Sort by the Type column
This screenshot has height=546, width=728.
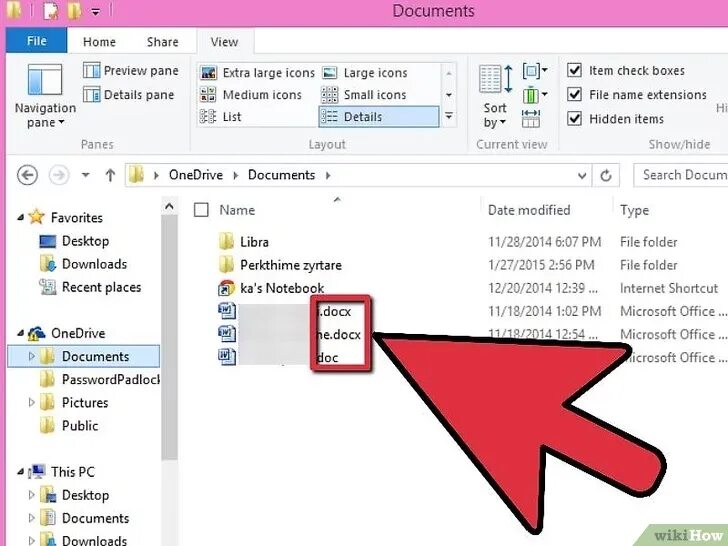pyautogui.click(x=634, y=210)
